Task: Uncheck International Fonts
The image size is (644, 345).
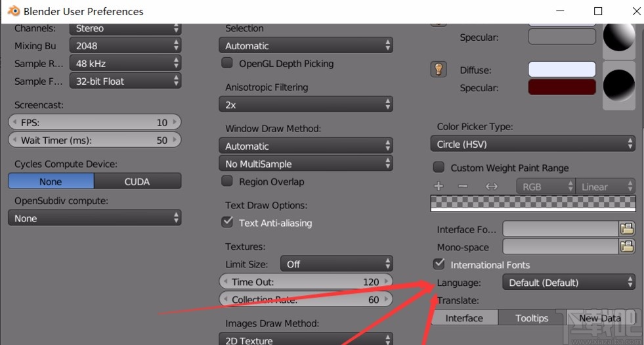Action: [439, 264]
